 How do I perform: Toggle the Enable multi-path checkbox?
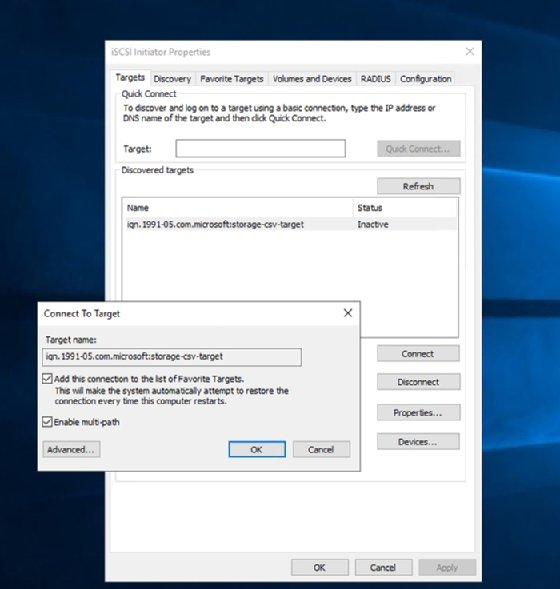(47, 421)
